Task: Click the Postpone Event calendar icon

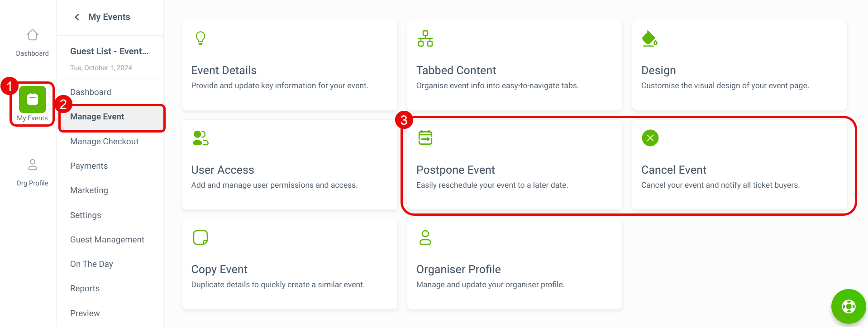Action: click(425, 137)
